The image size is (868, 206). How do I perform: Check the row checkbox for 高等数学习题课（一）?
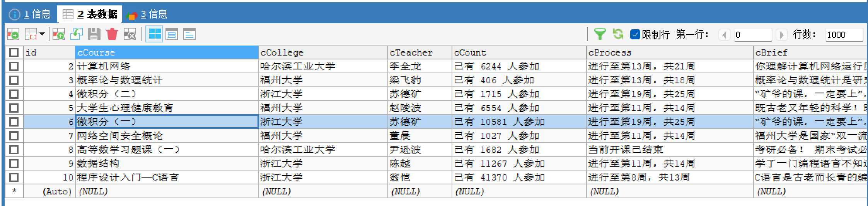coord(14,150)
